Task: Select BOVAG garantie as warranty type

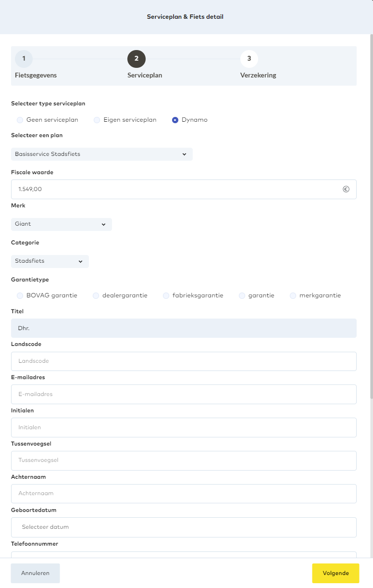Action: 20,295
